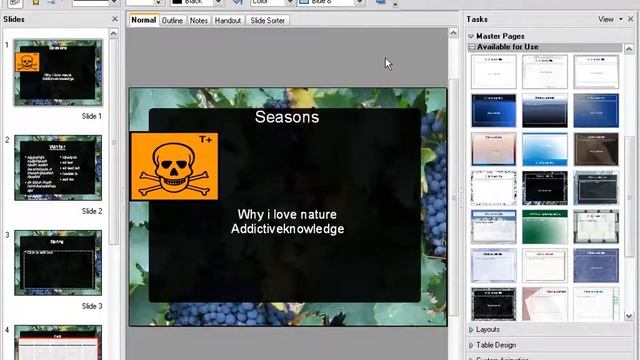Open the toolbar overflow arrow
The height and width of the screenshot is (360, 640).
tap(395, 5)
